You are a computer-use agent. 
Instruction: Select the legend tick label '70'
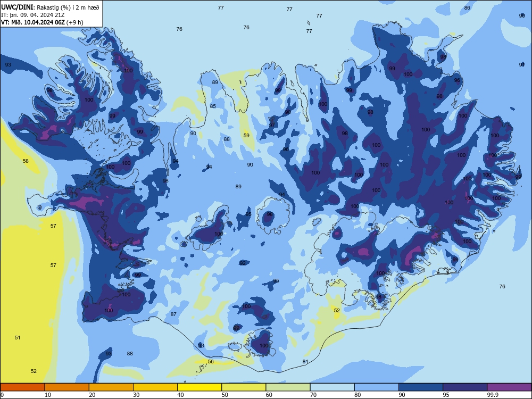[313, 395]
